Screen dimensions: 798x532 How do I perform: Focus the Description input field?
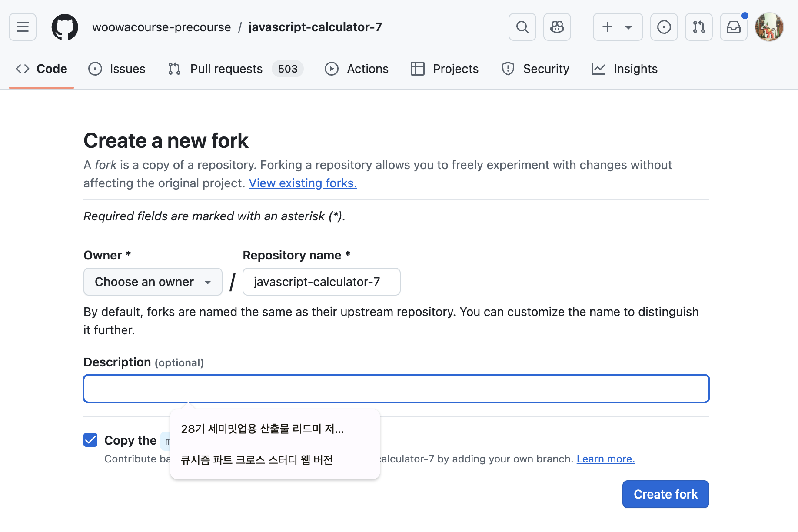(x=396, y=389)
